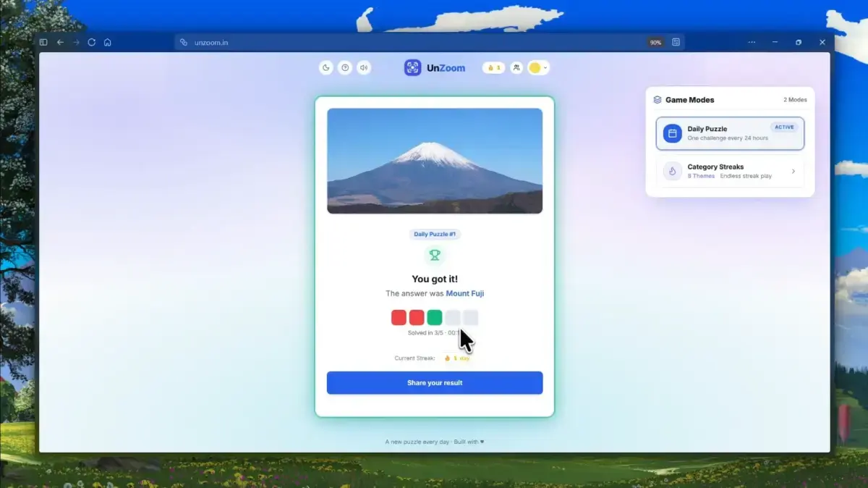Click the UnZoom logo icon
Viewport: 868px width, 488px height.
click(412, 68)
